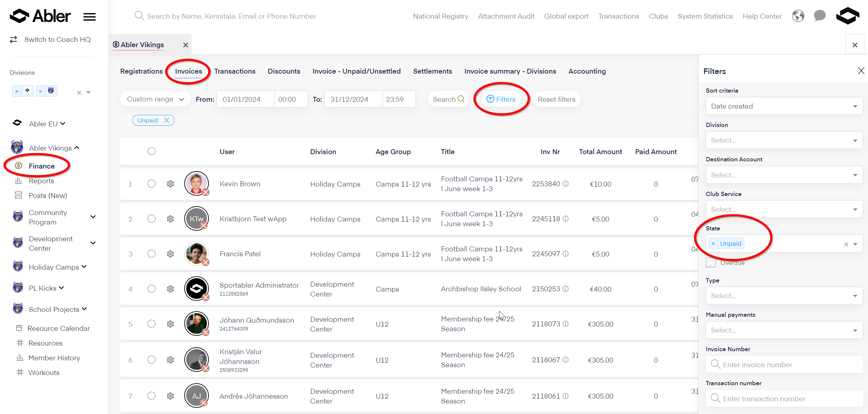Screen dimensions: 868x414
Task: Click the magnifier icon in the Search button
Action: coord(461,99)
